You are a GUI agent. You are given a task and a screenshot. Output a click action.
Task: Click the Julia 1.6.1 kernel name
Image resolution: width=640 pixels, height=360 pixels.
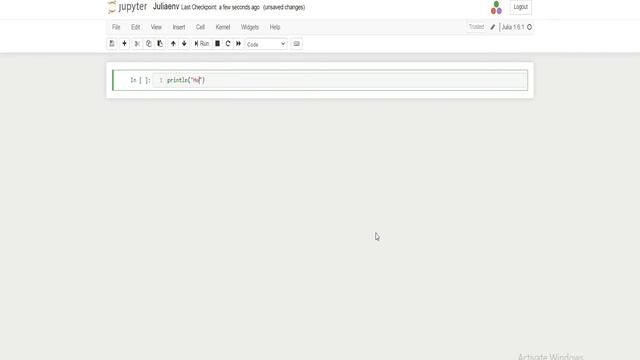click(513, 27)
